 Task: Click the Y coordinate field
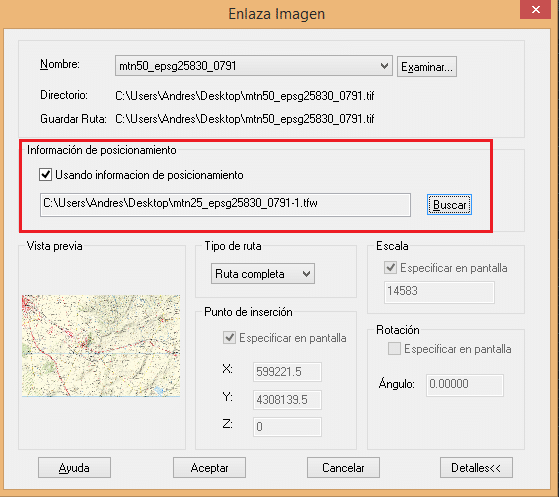coord(287,400)
